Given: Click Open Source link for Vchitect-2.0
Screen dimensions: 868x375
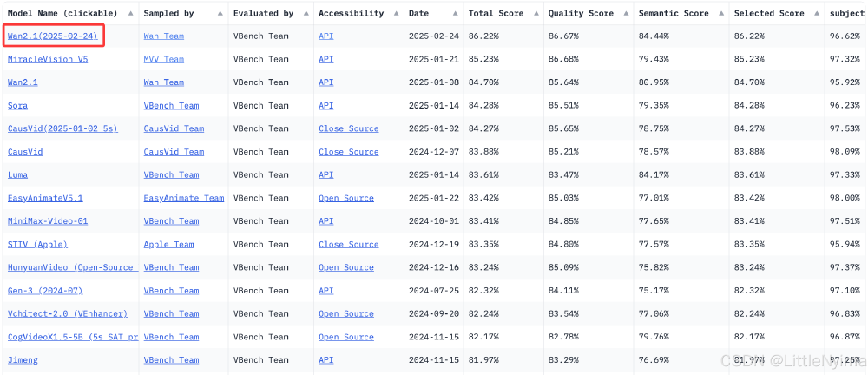Looking at the screenshot, I should (x=346, y=314).
